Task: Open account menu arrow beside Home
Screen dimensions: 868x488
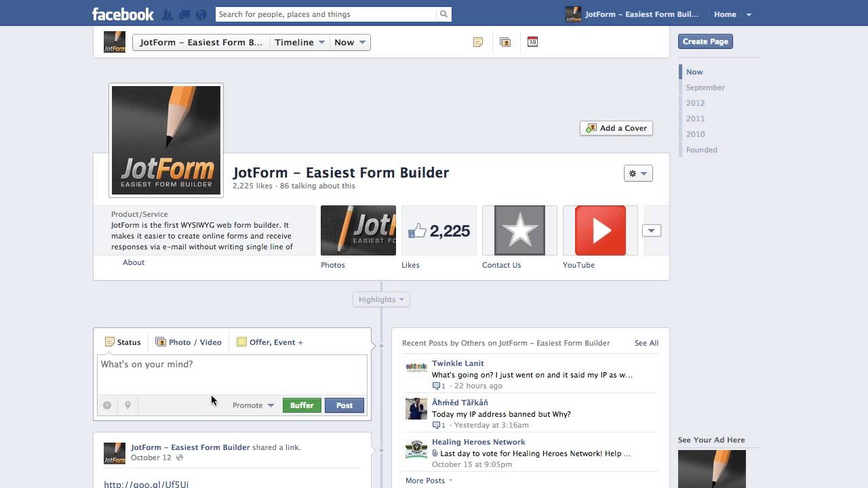Action: [749, 14]
